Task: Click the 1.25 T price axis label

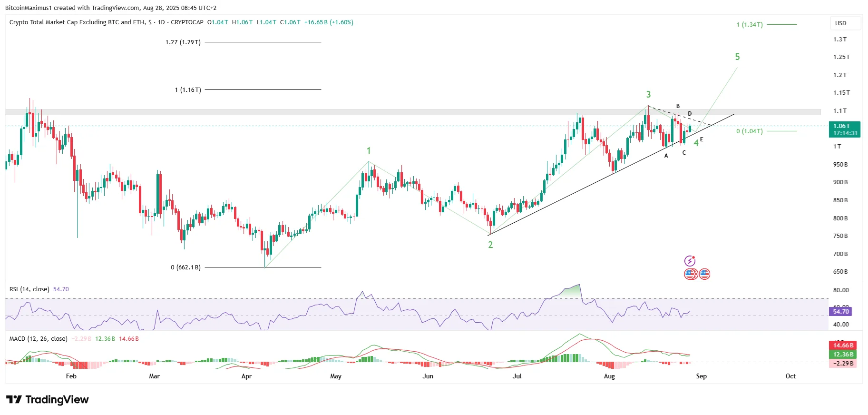Action: (x=841, y=57)
